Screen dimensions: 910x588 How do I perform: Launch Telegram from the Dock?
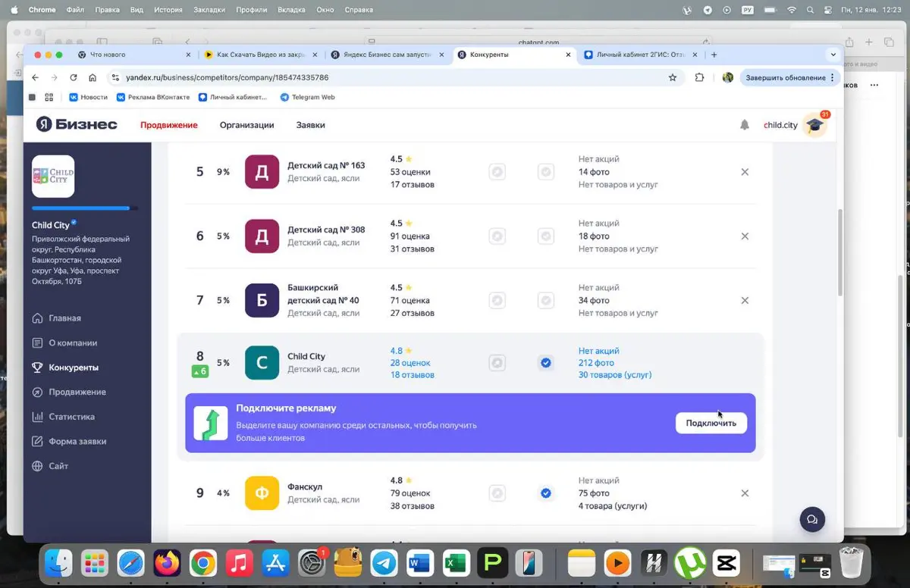384,563
